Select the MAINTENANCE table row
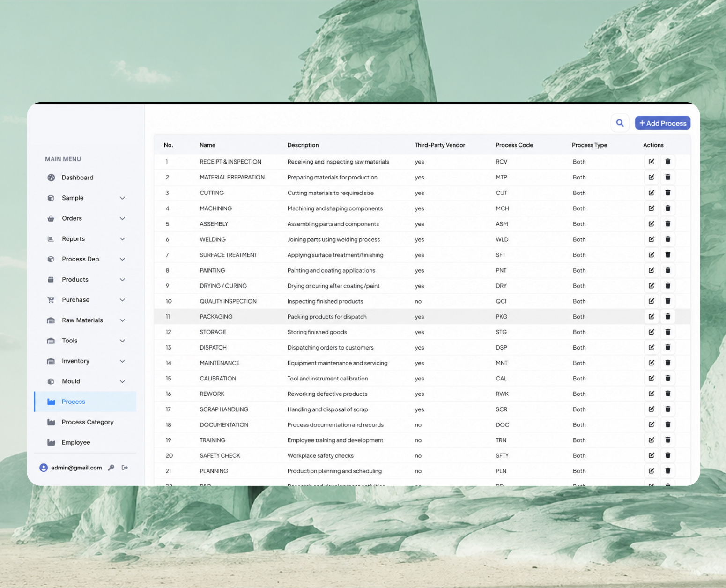 pos(422,363)
